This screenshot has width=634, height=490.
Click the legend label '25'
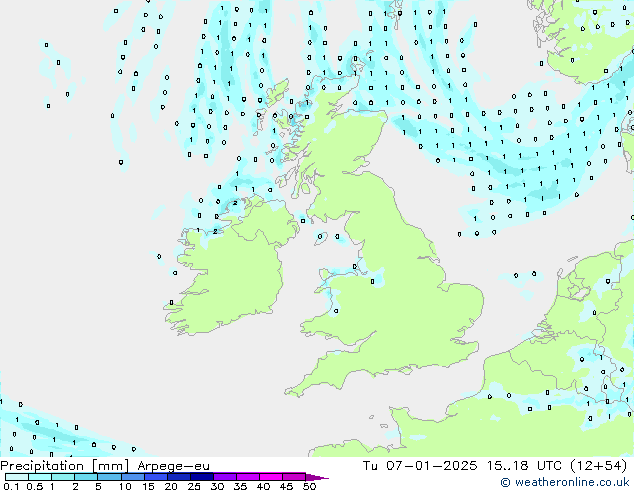click(x=194, y=486)
